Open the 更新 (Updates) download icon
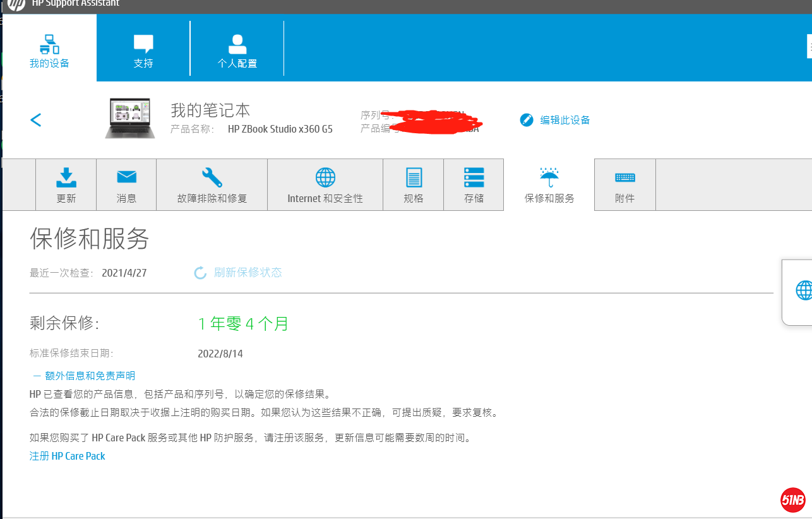Viewport: 812px width, 519px height. point(66,177)
